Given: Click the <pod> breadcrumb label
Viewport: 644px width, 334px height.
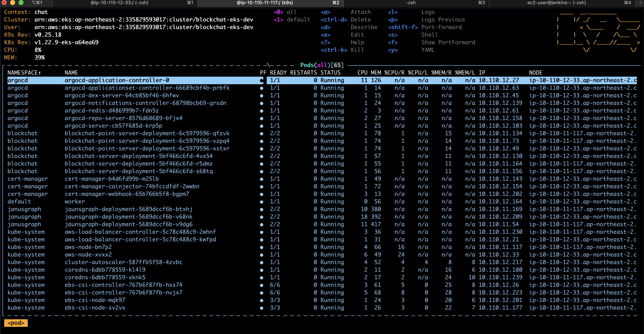Looking at the screenshot, I should coord(16,323).
